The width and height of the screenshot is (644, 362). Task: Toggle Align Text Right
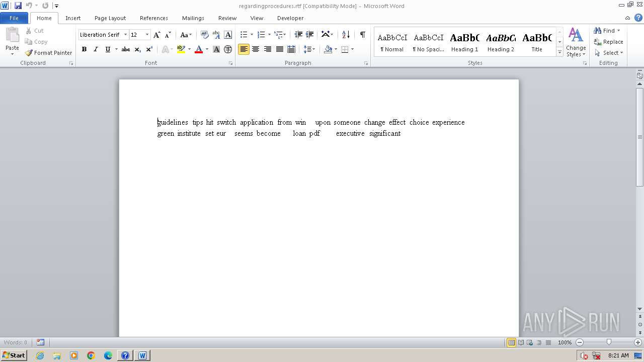click(268, 49)
